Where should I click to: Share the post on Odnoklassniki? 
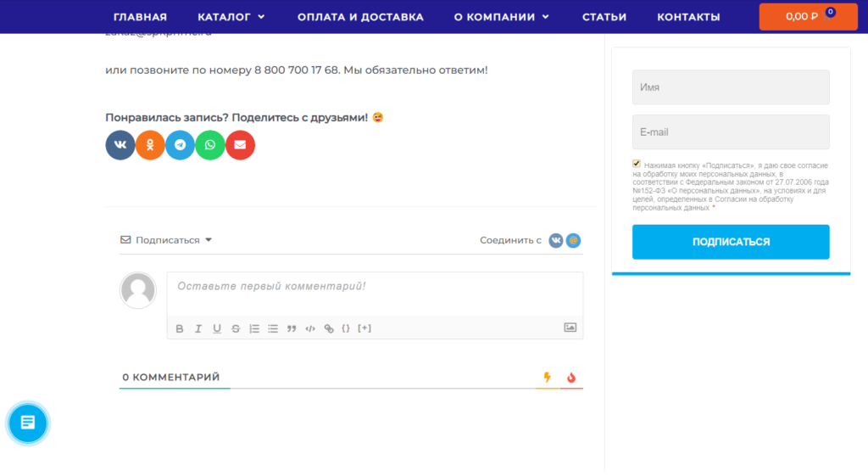[150, 145]
